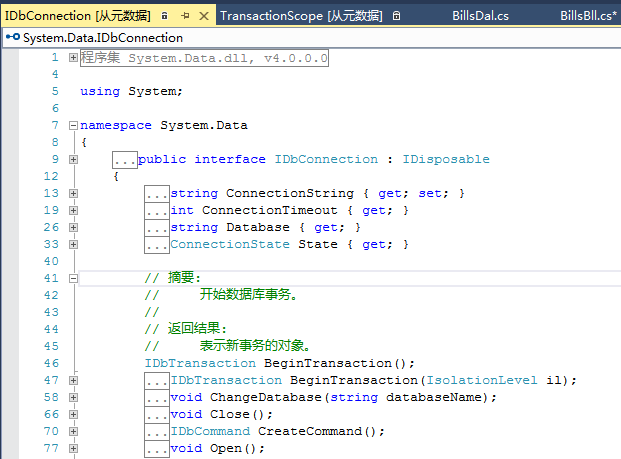
Task: Click the ellipsis box before void ChangeDatabase
Action: (157, 398)
